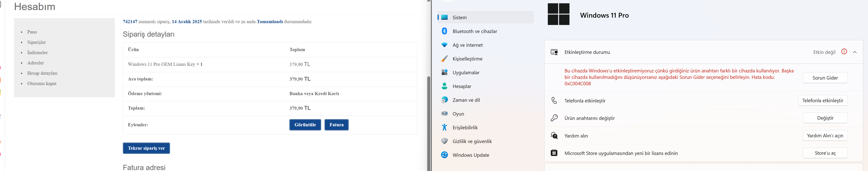The width and height of the screenshot is (868, 171).
Task: Open the Erişilebilirlik accessibility icon
Action: tap(444, 127)
